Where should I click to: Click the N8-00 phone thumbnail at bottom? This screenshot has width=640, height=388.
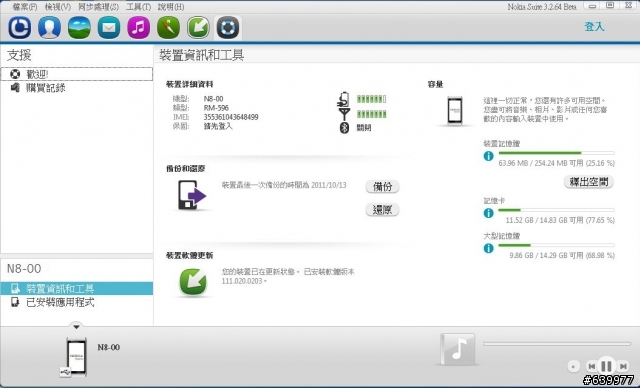point(76,357)
